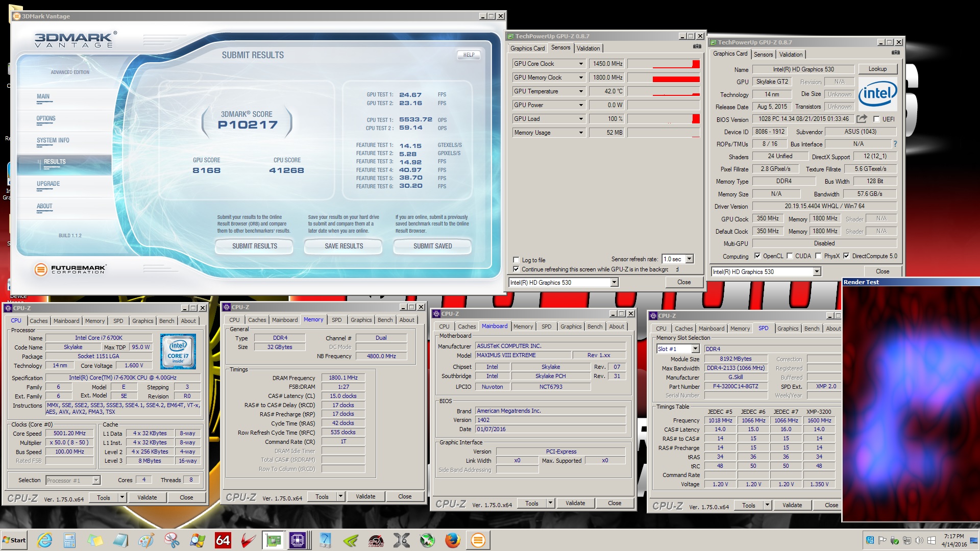Click the Futuremark Corporation logo

[x=70, y=269]
